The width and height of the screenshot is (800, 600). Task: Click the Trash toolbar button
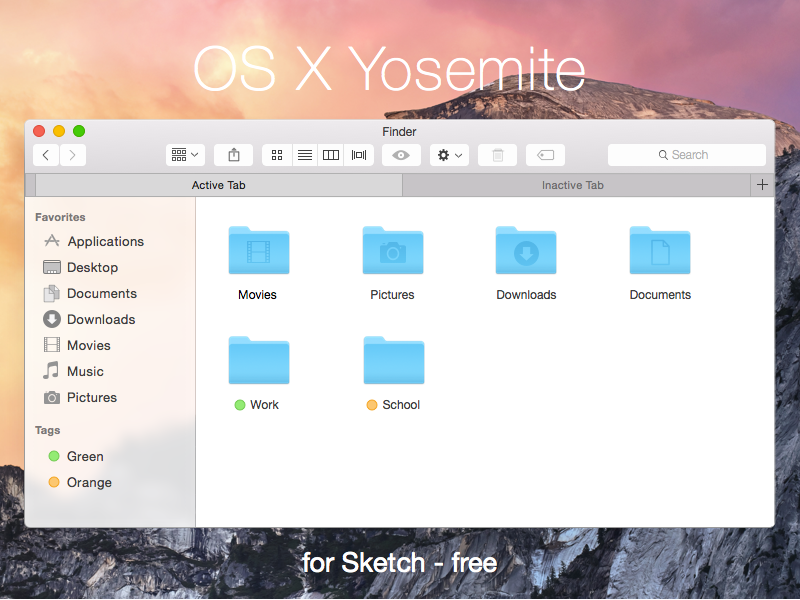click(497, 155)
